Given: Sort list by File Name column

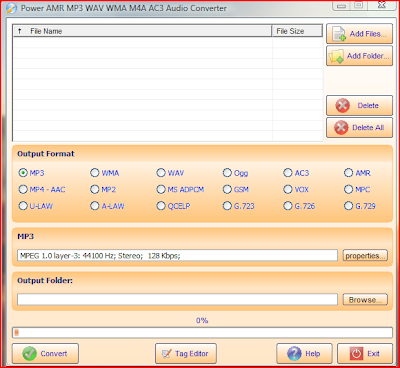Looking at the screenshot, I should click(x=142, y=31).
